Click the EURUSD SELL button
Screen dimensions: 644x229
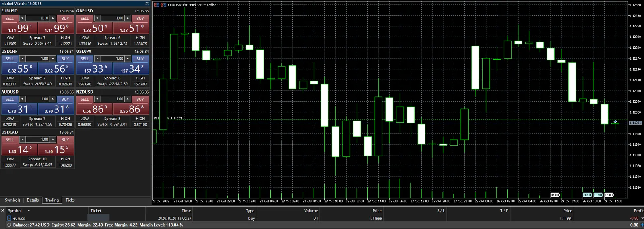pos(10,19)
